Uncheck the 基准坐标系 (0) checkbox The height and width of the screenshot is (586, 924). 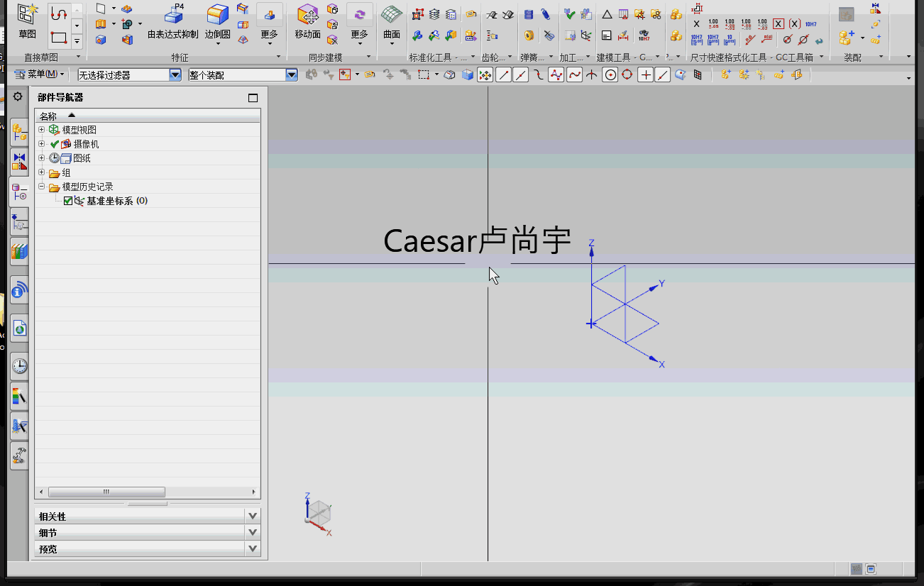click(68, 201)
